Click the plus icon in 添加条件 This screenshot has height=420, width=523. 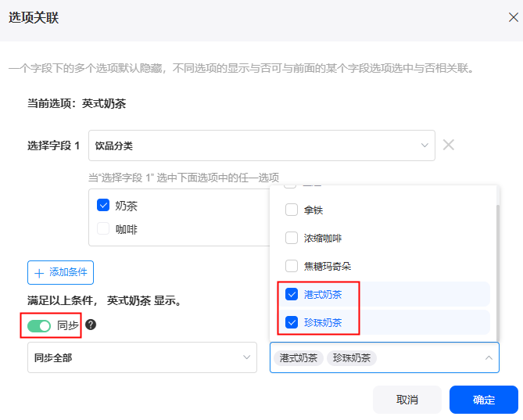pyautogui.click(x=39, y=273)
